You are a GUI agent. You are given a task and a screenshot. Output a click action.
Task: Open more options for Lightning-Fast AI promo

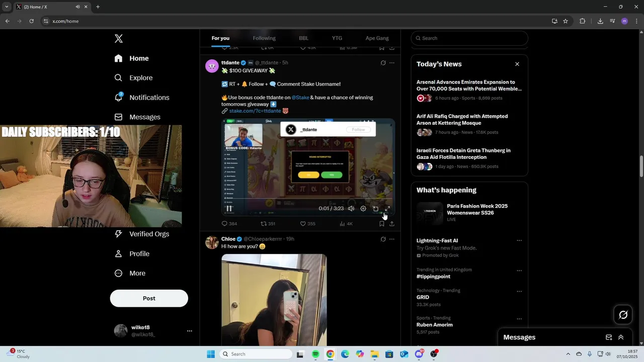519,240
